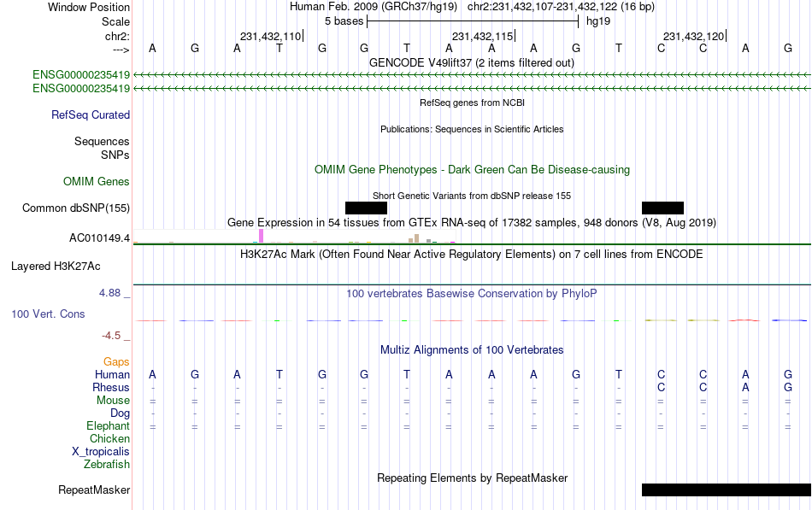Select the Sequences track label
812x510 pixels.
102,141
